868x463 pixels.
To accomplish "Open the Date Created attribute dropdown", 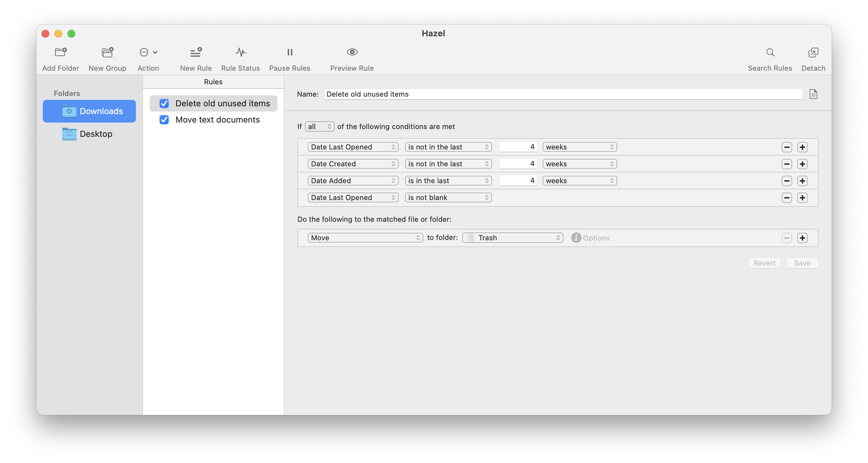I will (353, 164).
